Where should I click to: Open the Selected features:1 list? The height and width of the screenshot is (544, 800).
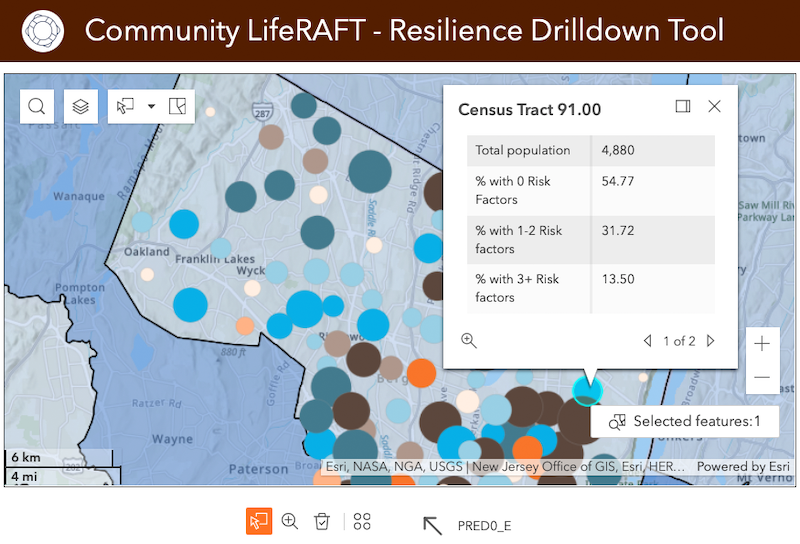684,421
